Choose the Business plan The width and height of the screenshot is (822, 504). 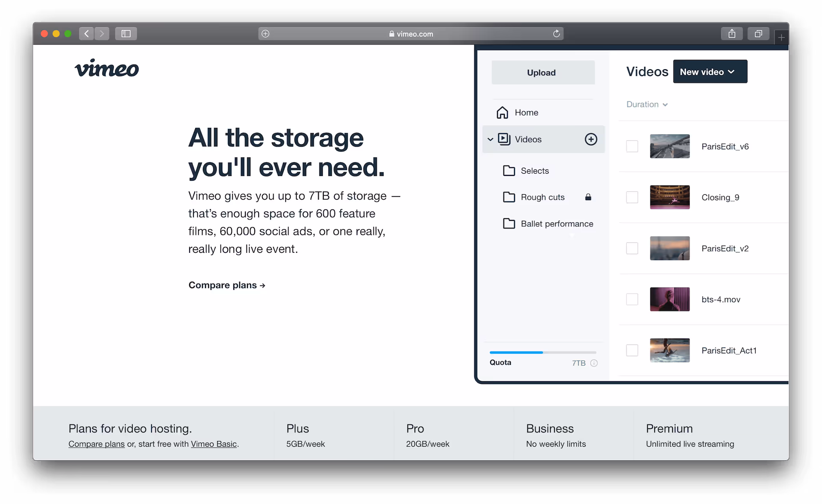tap(550, 429)
